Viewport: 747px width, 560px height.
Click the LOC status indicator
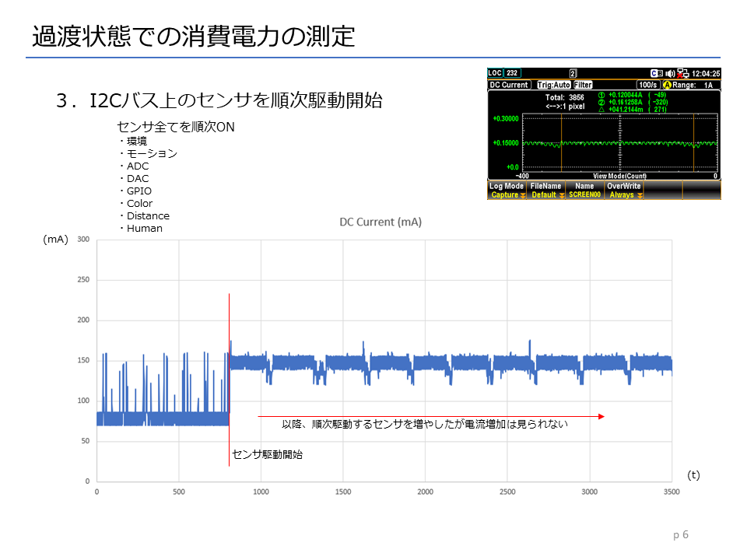tap(496, 73)
